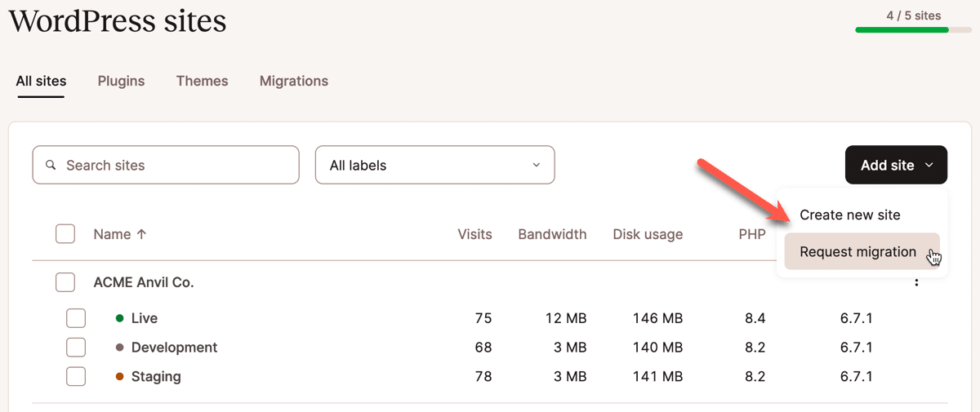Expand the Add site dropdown button
This screenshot has width=980, height=412.
(896, 166)
